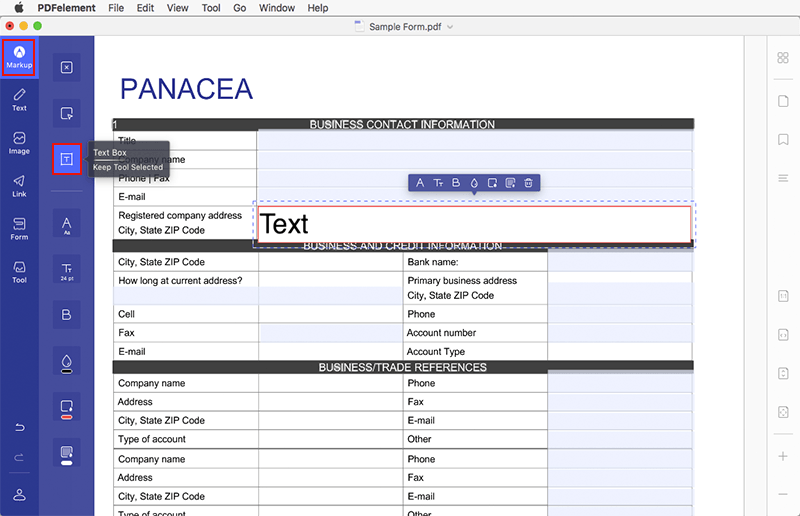Open the bookmarks panel icon

tap(783, 139)
